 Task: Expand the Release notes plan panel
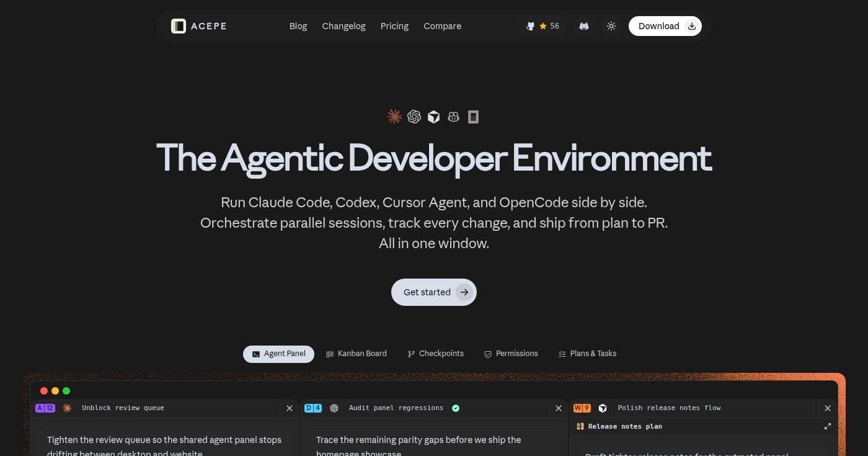pyautogui.click(x=828, y=426)
